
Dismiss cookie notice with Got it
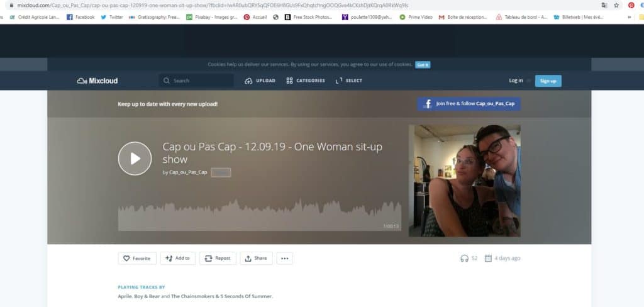click(x=423, y=64)
